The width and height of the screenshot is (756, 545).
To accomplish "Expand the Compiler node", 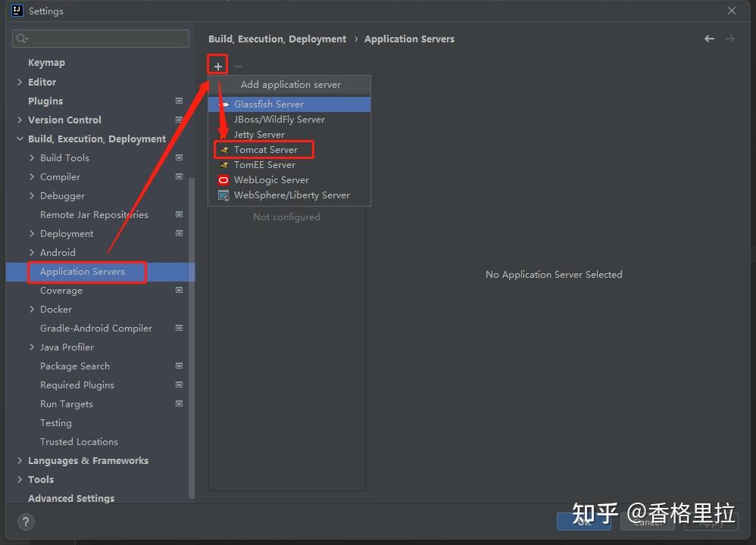I will point(32,176).
